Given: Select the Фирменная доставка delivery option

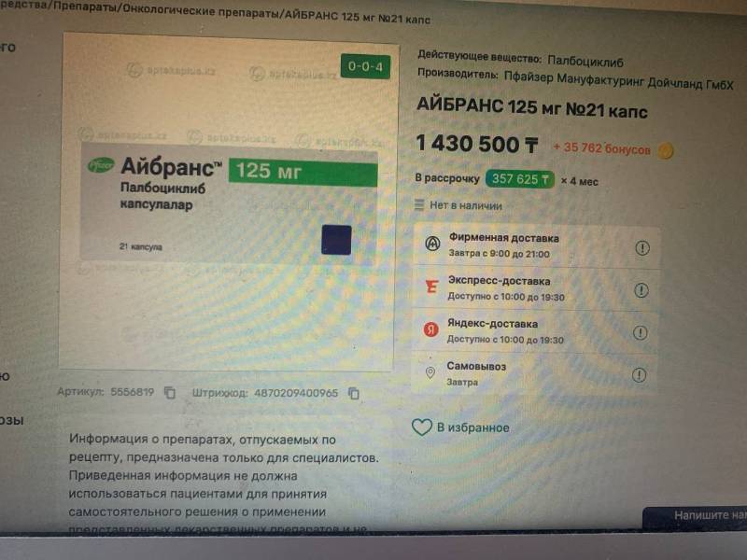Looking at the screenshot, I should pos(538,245).
